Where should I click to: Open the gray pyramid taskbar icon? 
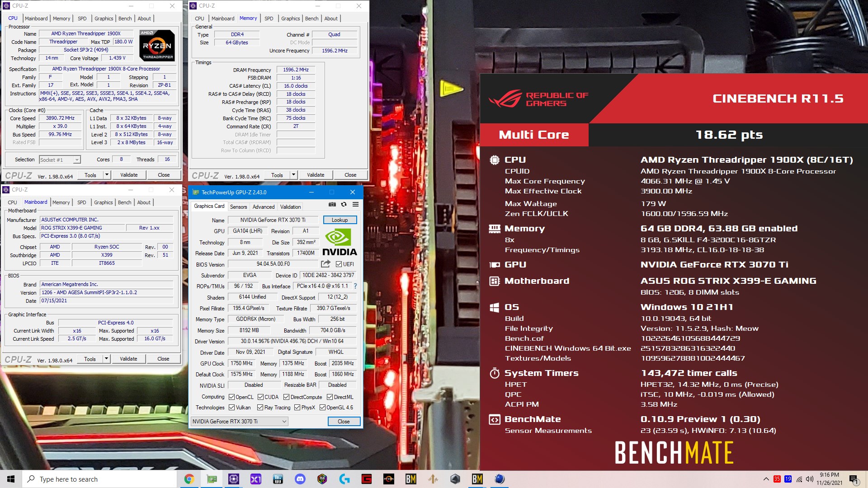pos(455,479)
